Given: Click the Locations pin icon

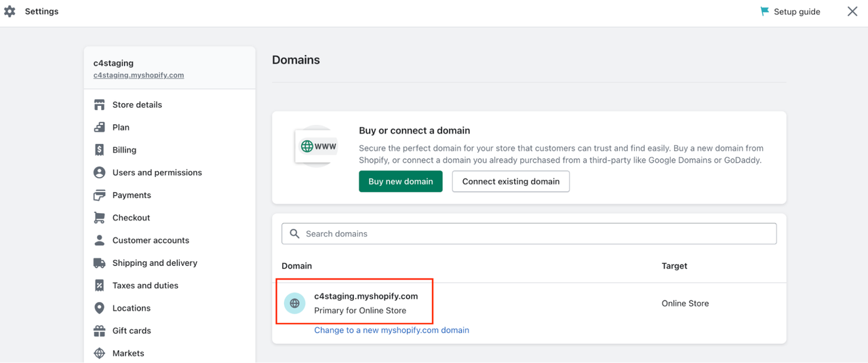Looking at the screenshot, I should [x=100, y=308].
